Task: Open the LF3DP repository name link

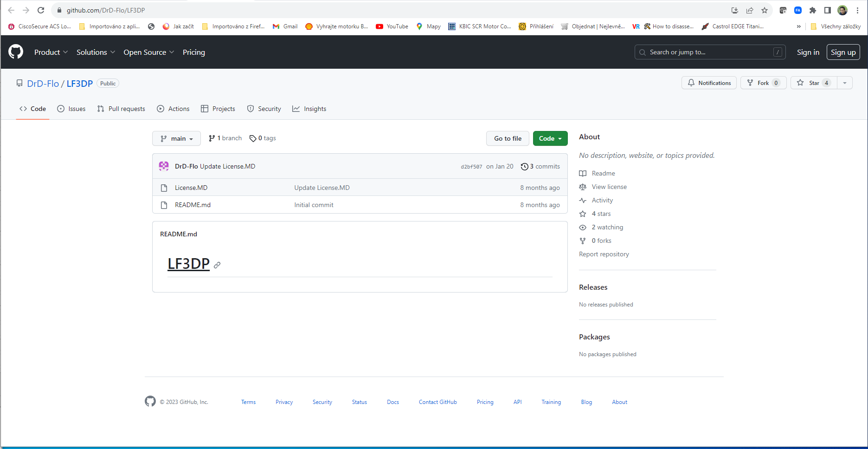Action: coord(80,84)
